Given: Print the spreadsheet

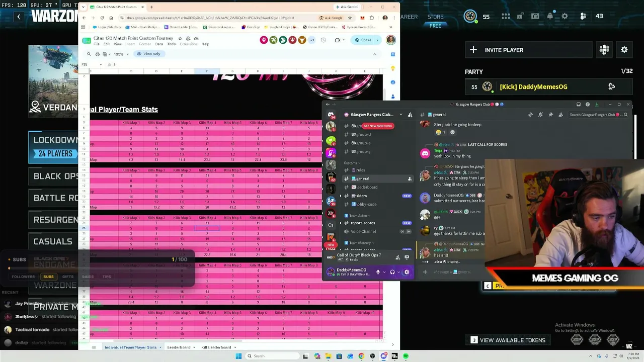Looking at the screenshot, I should click(x=97, y=54).
